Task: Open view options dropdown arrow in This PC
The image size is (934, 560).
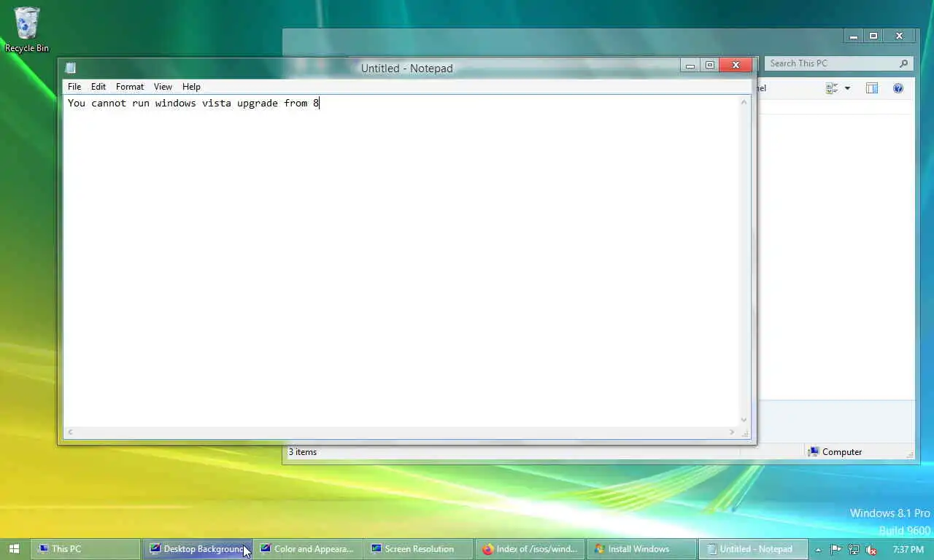Action: (847, 88)
